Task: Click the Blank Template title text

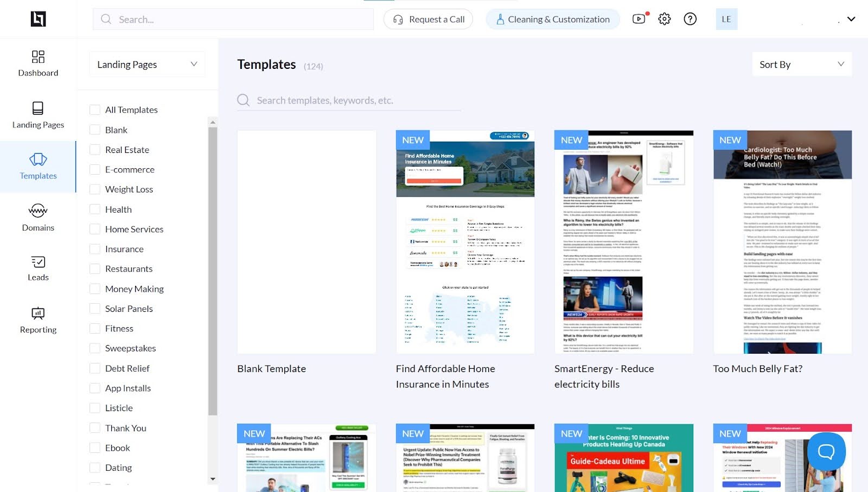Action: (272, 369)
